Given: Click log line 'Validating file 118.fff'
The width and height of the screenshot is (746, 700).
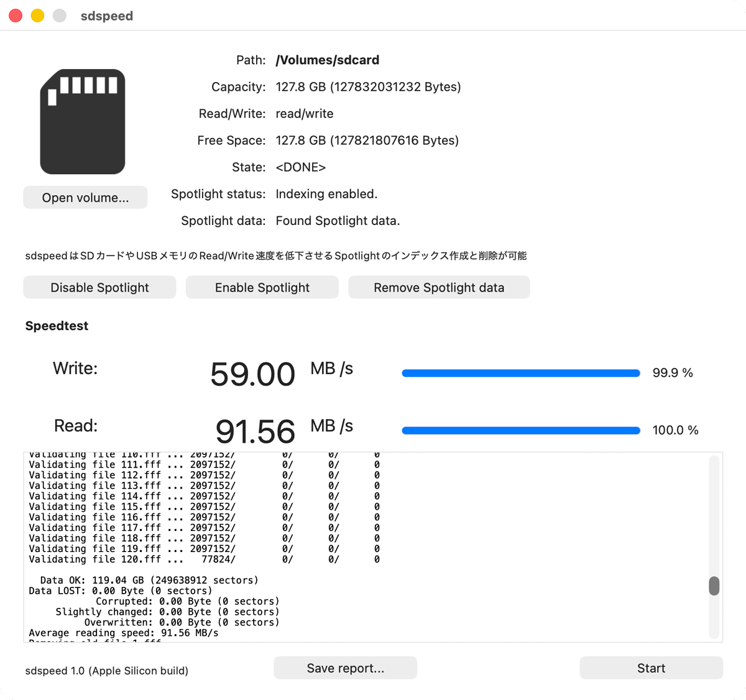Looking at the screenshot, I should point(204,538).
